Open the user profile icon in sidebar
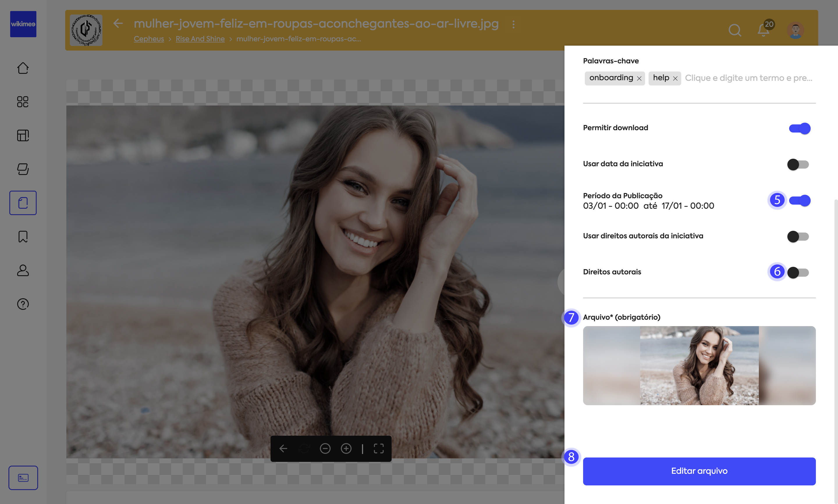 pos(23,270)
